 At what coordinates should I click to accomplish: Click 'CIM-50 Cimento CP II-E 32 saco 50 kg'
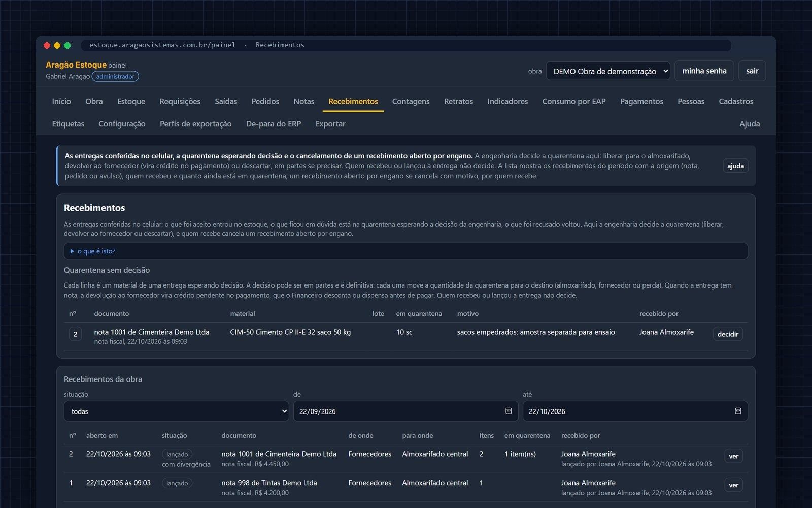click(290, 332)
